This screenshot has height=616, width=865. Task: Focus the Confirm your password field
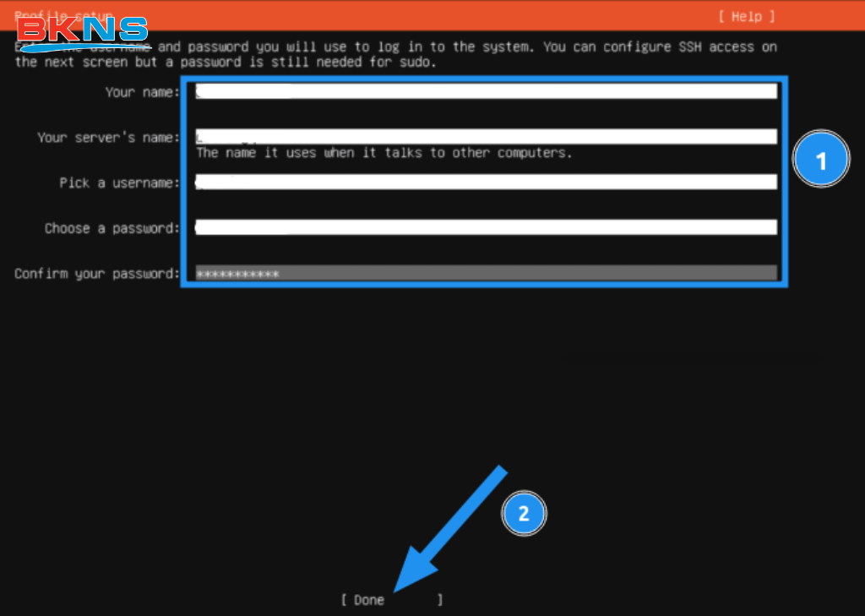click(486, 272)
